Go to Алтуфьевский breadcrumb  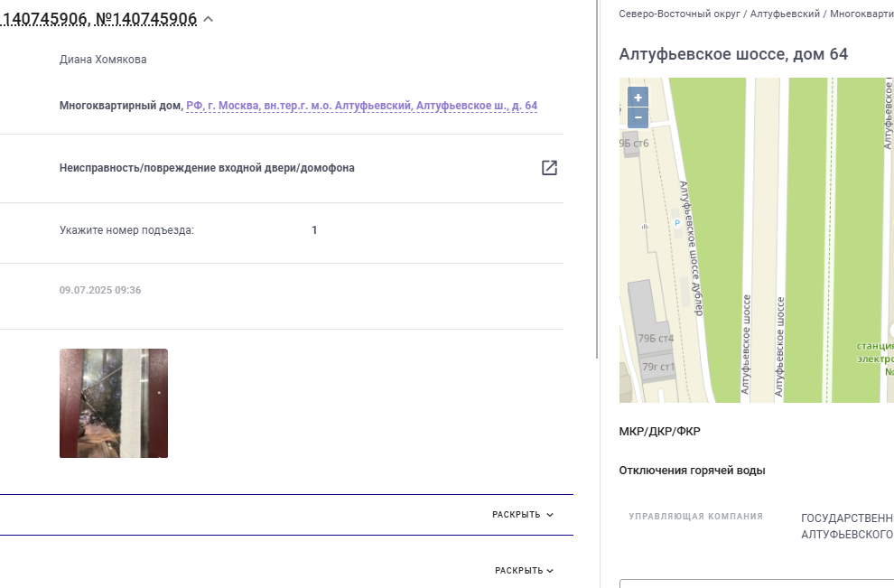[x=785, y=14]
